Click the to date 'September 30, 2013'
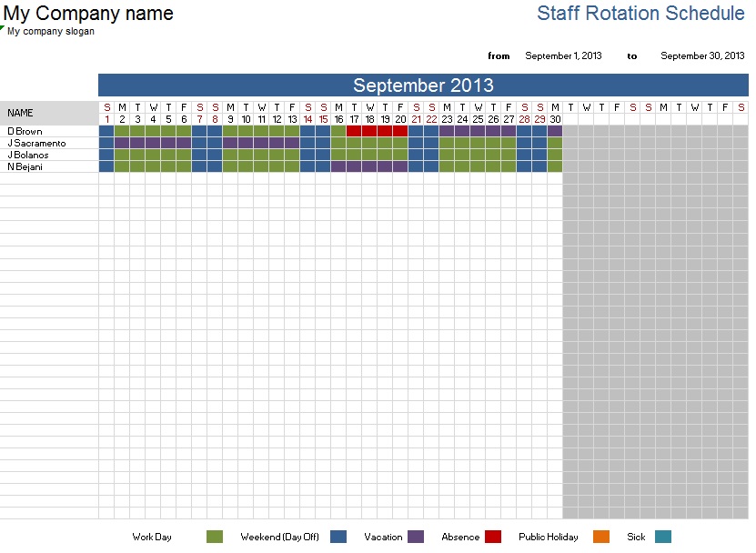Screen dimensions: 756x553 (701, 55)
